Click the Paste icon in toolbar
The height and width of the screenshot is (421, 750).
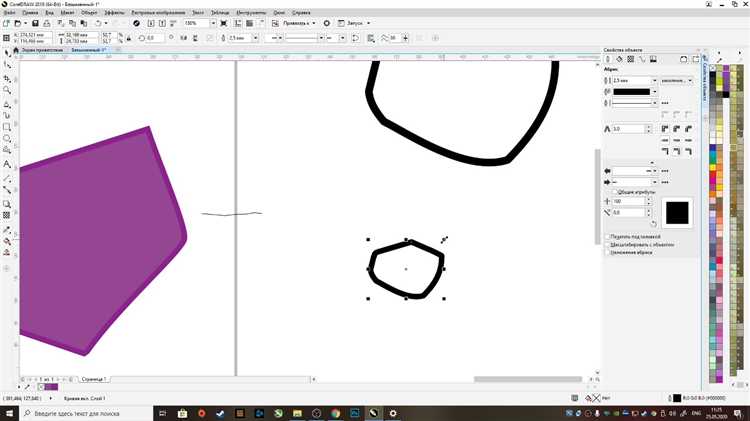tap(84, 23)
